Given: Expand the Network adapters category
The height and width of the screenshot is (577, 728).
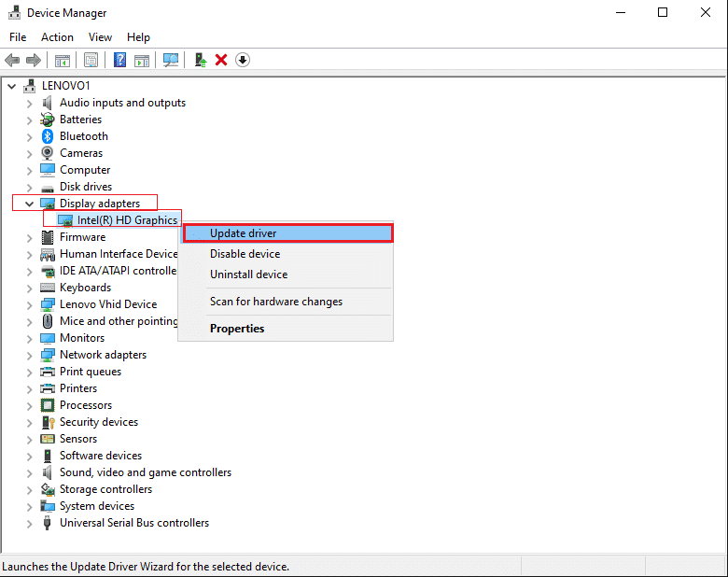Looking at the screenshot, I should [29, 355].
